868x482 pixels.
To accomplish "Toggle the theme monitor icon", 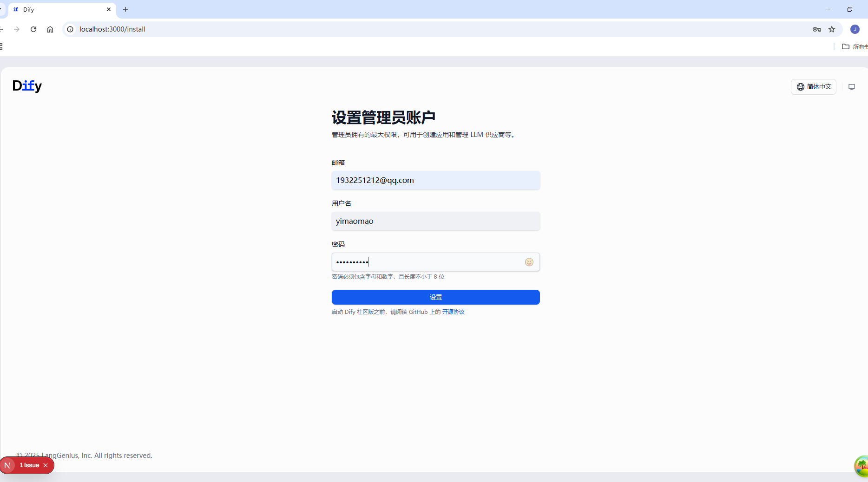I will (851, 87).
